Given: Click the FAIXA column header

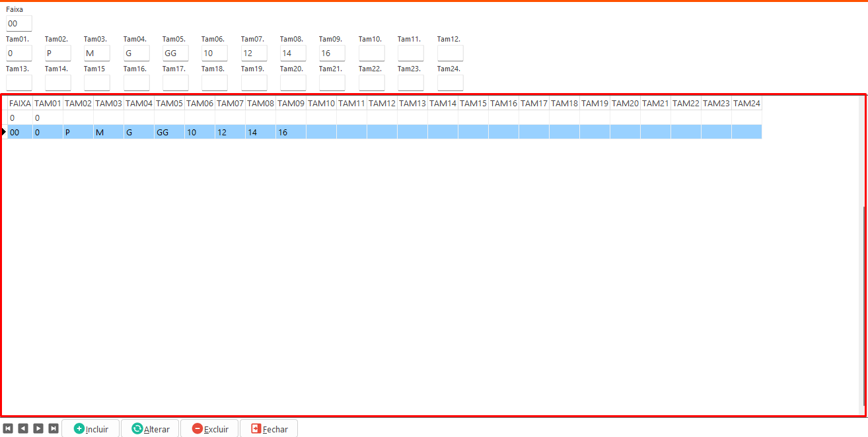Looking at the screenshot, I should pyautogui.click(x=20, y=103).
